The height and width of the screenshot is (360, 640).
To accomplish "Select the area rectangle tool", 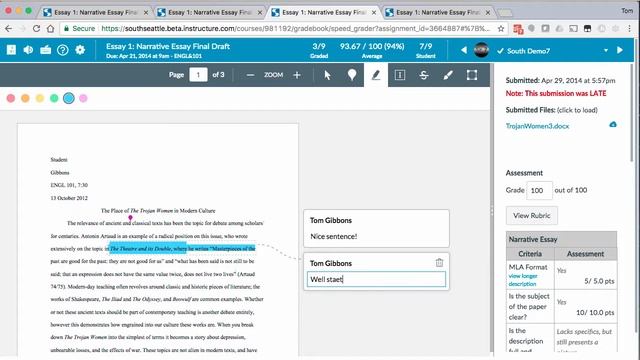I will pyautogui.click(x=472, y=75).
